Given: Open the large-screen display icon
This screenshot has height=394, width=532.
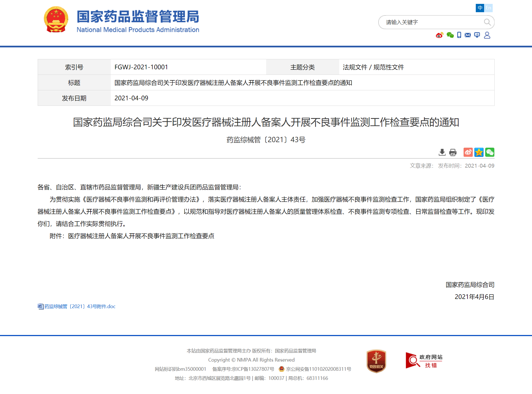Looking at the screenshot, I should coord(477,35).
